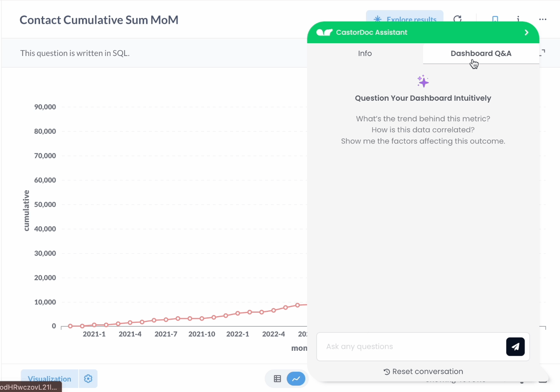Switch to the Info tab
The width and height of the screenshot is (560, 392).
click(x=365, y=54)
